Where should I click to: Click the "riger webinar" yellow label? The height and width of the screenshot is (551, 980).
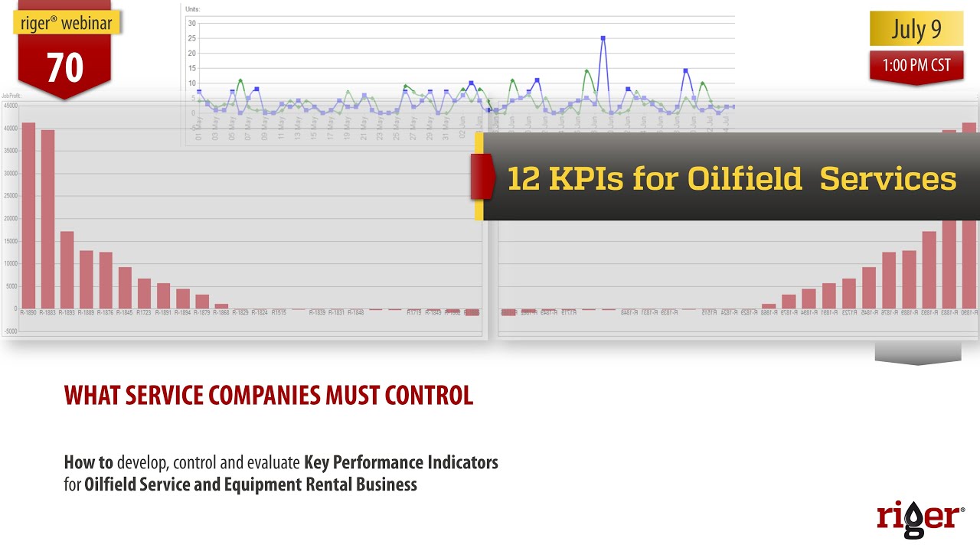(x=67, y=22)
